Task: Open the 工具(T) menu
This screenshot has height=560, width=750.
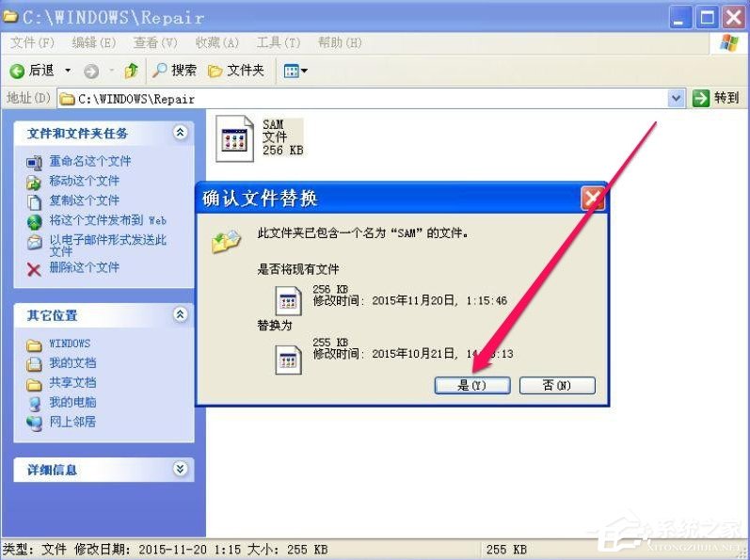Action: tap(279, 43)
